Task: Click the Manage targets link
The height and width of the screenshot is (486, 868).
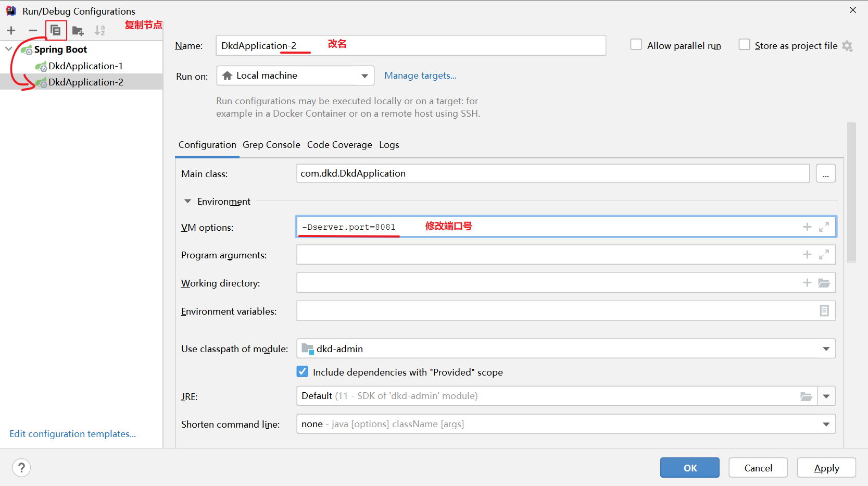Action: [x=420, y=76]
